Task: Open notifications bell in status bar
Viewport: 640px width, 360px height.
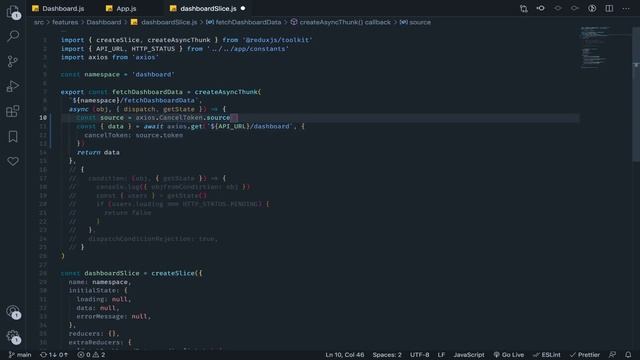Action: [628, 355]
